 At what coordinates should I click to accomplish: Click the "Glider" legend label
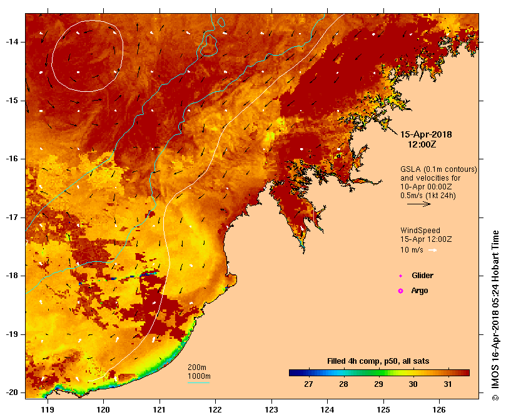click(x=422, y=276)
